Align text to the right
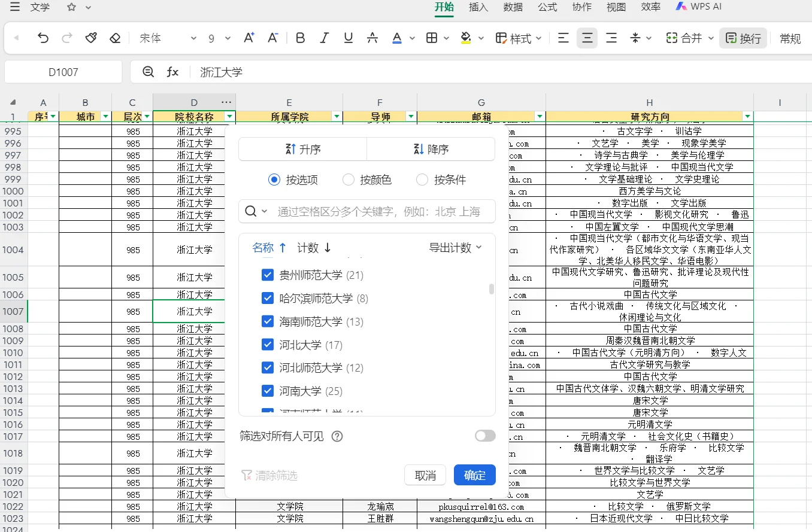 click(611, 38)
